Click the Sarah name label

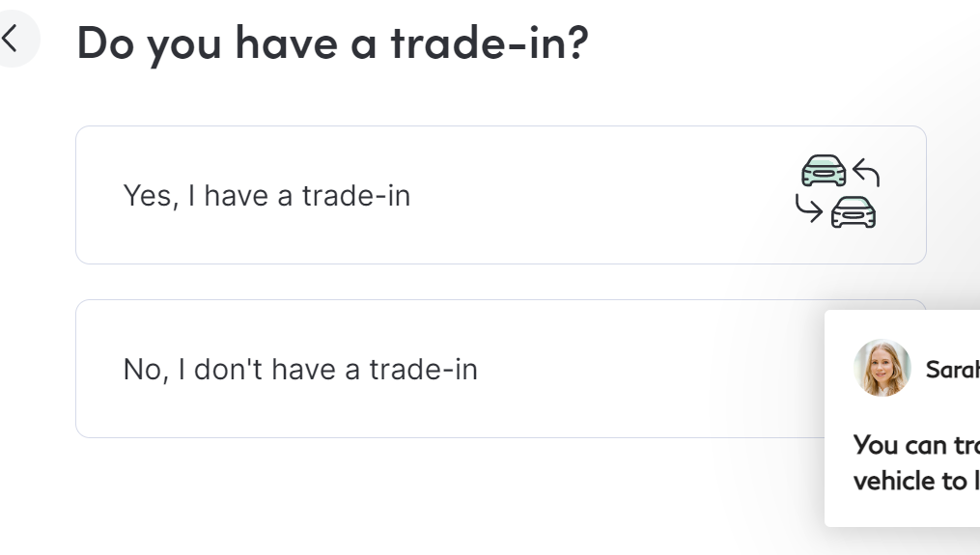952,370
